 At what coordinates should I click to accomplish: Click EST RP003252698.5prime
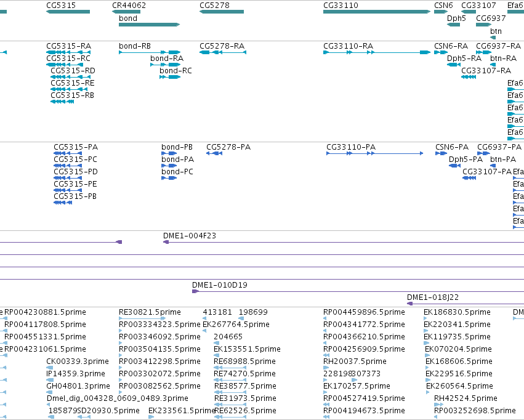pos(475,411)
